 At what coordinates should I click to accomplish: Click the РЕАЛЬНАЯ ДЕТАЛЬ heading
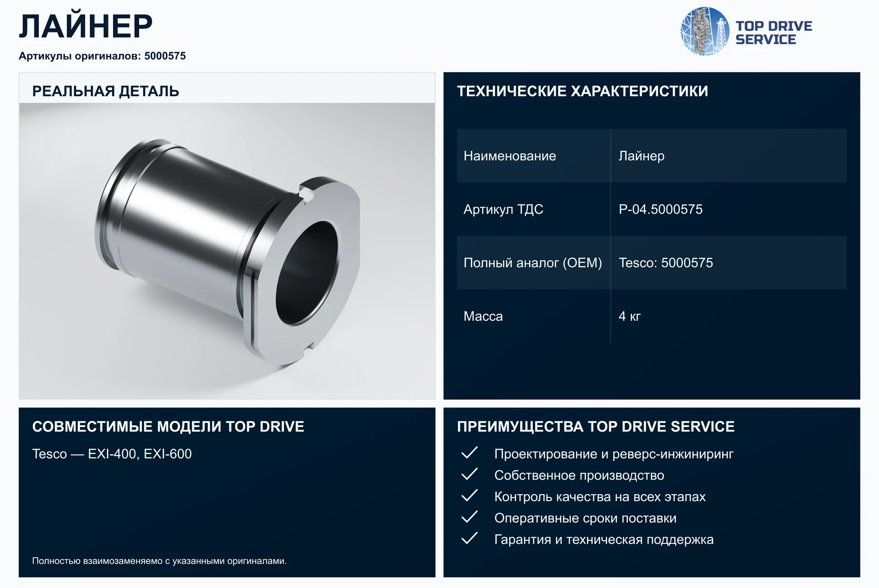pos(105,91)
